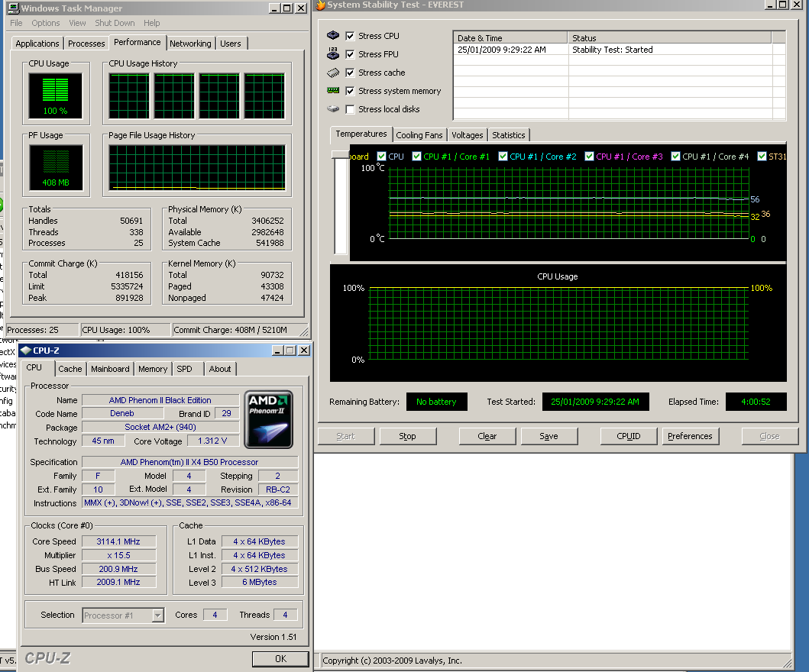Viewport: 809px width, 672px height.
Task: Stop the running stability test
Action: 408,436
